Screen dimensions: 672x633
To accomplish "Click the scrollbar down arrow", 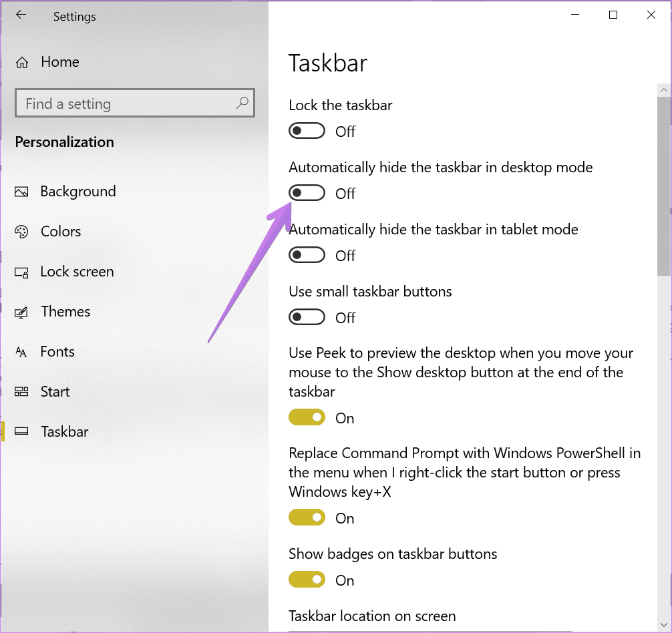I will point(664,625).
